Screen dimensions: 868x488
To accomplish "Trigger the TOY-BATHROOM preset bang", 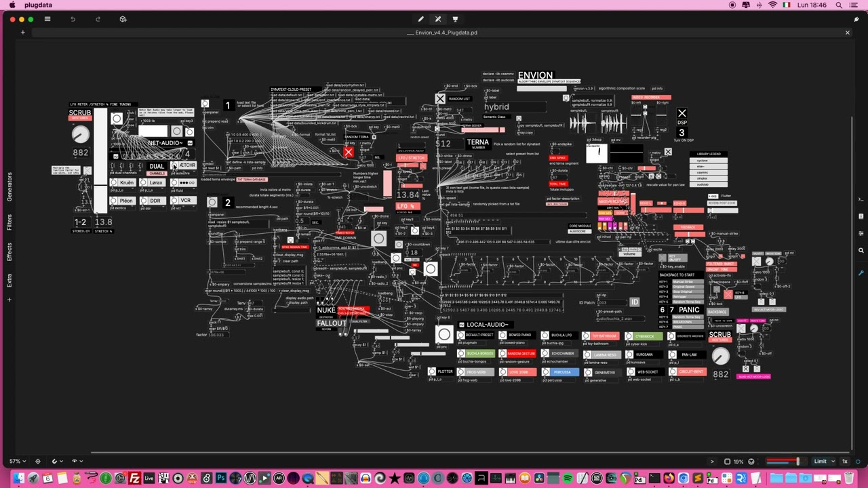I will click(587, 336).
